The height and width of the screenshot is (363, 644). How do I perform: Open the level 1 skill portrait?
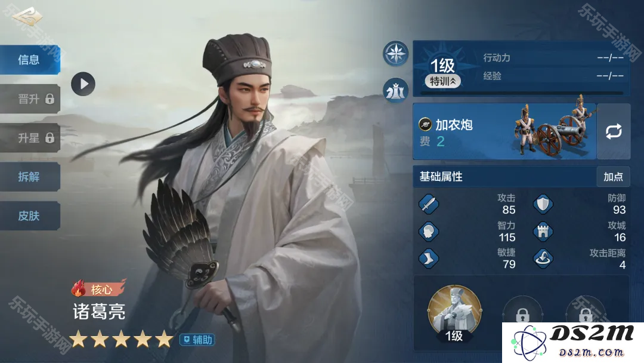click(x=454, y=313)
